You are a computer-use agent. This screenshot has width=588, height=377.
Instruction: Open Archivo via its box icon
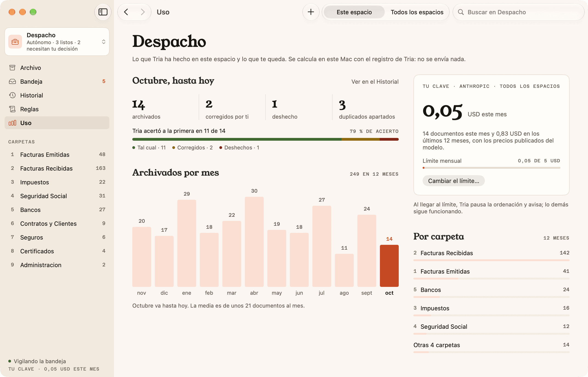pyautogui.click(x=12, y=68)
